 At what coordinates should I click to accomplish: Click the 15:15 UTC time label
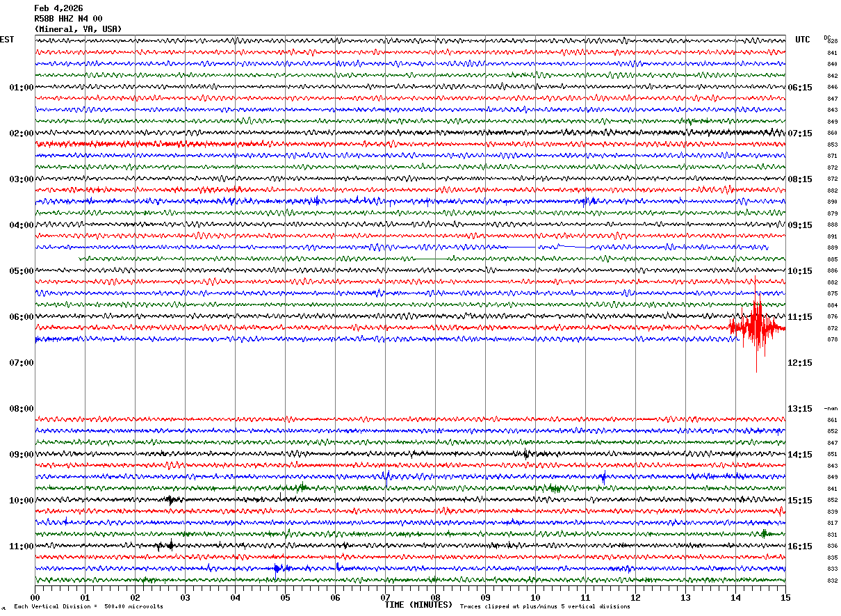(x=800, y=501)
